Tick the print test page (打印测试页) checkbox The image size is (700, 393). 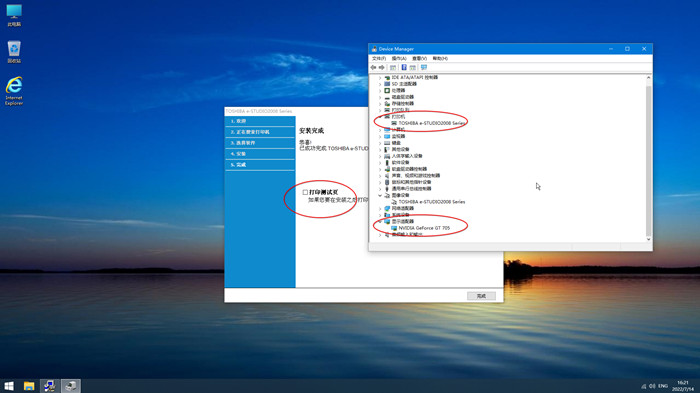coord(305,192)
